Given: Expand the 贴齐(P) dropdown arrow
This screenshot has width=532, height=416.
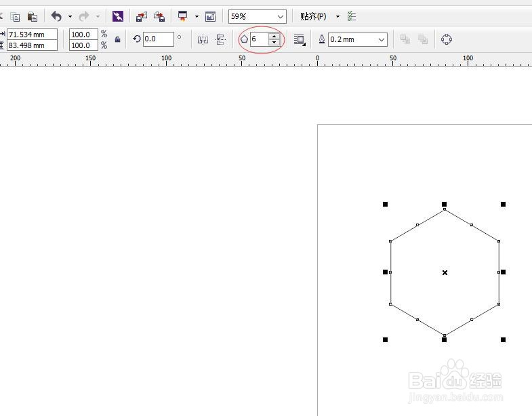Looking at the screenshot, I should (x=337, y=16).
